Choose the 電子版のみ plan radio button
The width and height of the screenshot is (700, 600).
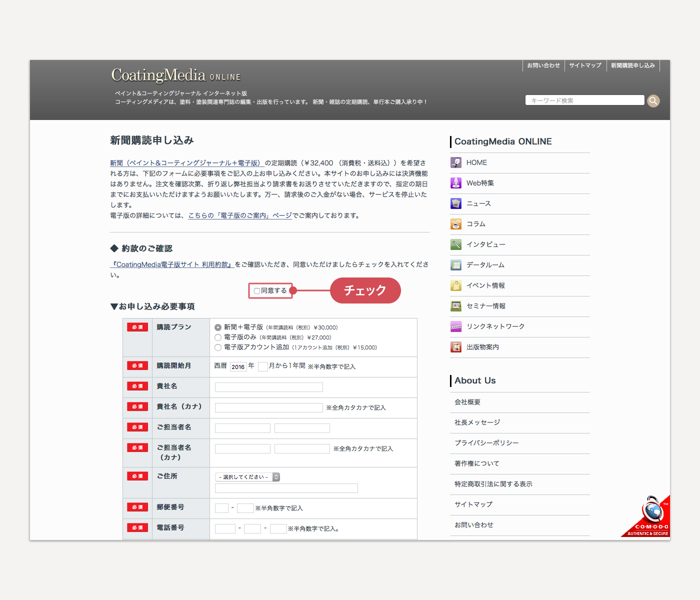(x=218, y=337)
